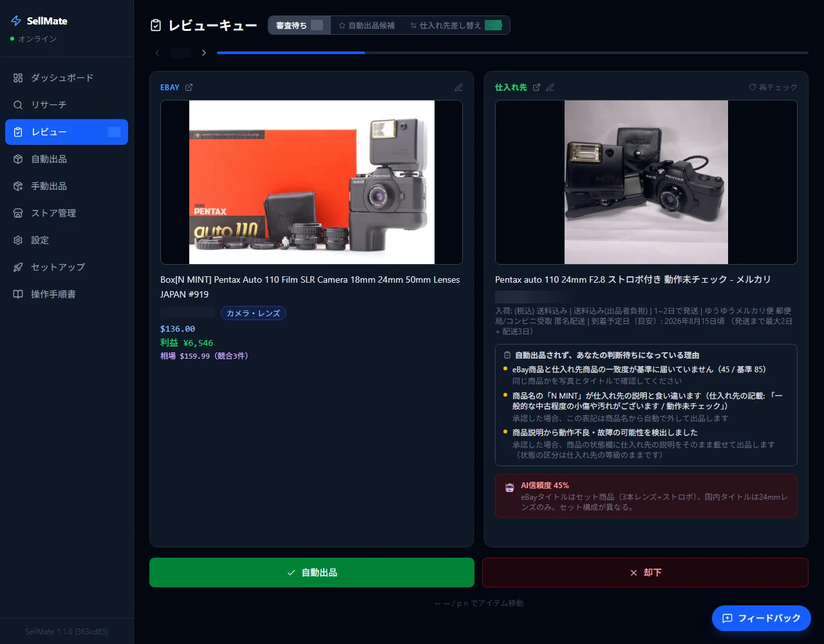Click the レビューキュー clipboard header icon
The height and width of the screenshot is (644, 824).
[x=156, y=26]
